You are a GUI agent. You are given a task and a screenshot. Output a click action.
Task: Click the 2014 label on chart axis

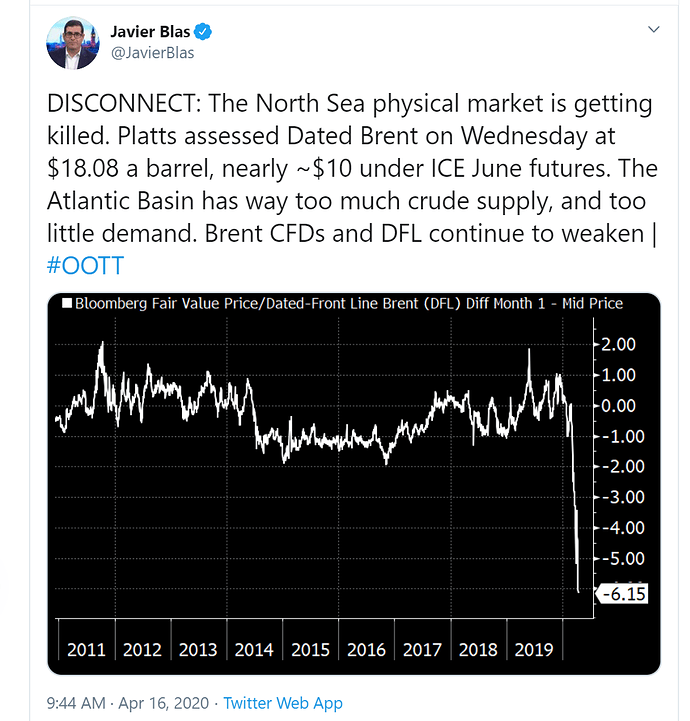pyautogui.click(x=254, y=650)
